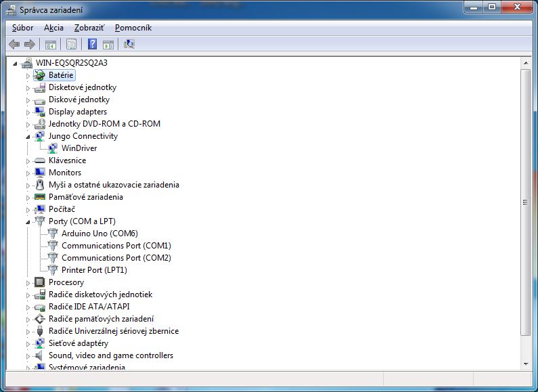Expand the Klávesnice node

(x=28, y=161)
